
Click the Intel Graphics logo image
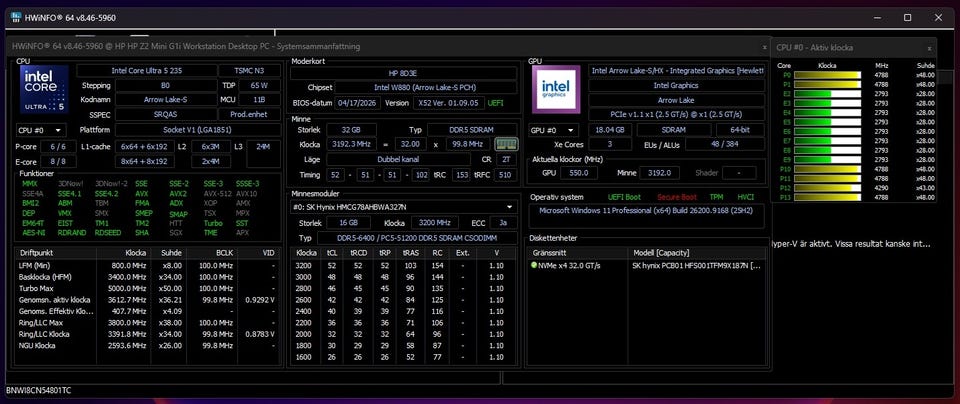tap(556, 89)
